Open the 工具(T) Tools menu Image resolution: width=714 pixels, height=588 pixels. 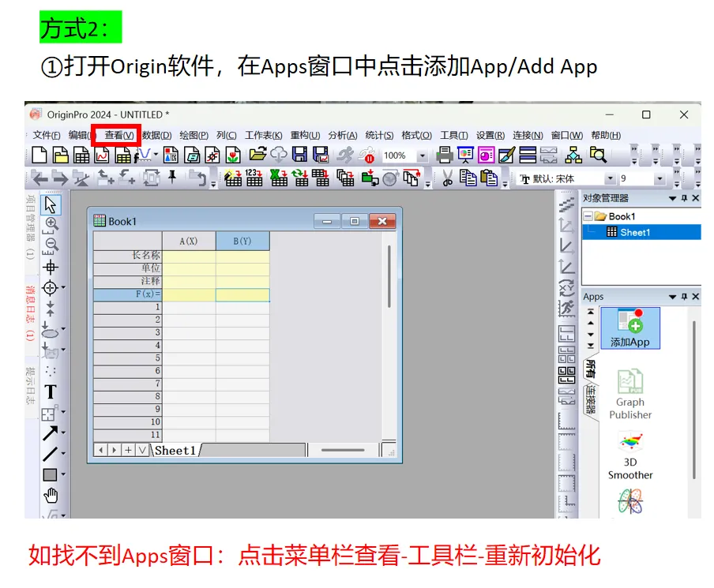[x=454, y=135]
